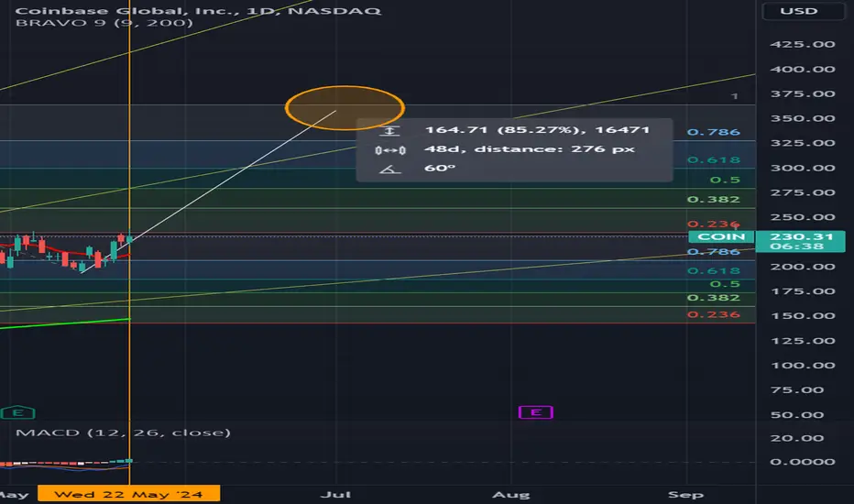Click the bars range icon beside 48d
The image size is (854, 504).
390,150
